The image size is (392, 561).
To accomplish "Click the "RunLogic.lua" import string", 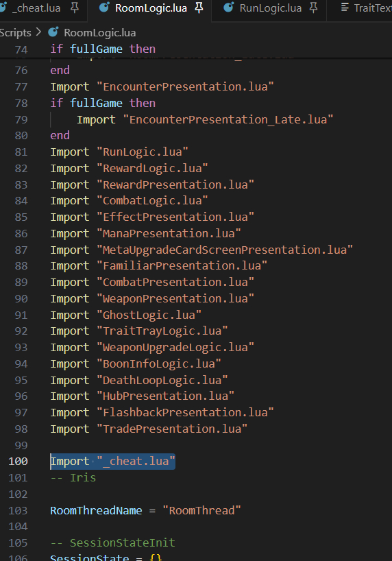I will pyautogui.click(x=143, y=152).
